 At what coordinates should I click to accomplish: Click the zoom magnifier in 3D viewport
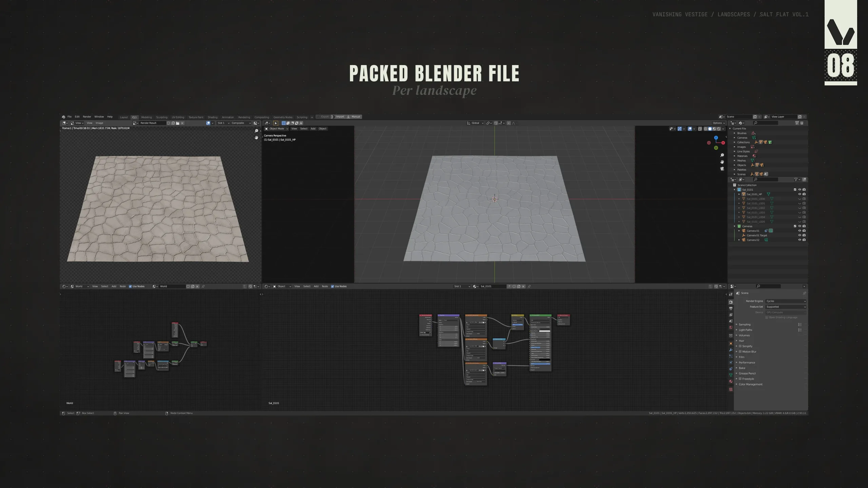pyautogui.click(x=722, y=156)
